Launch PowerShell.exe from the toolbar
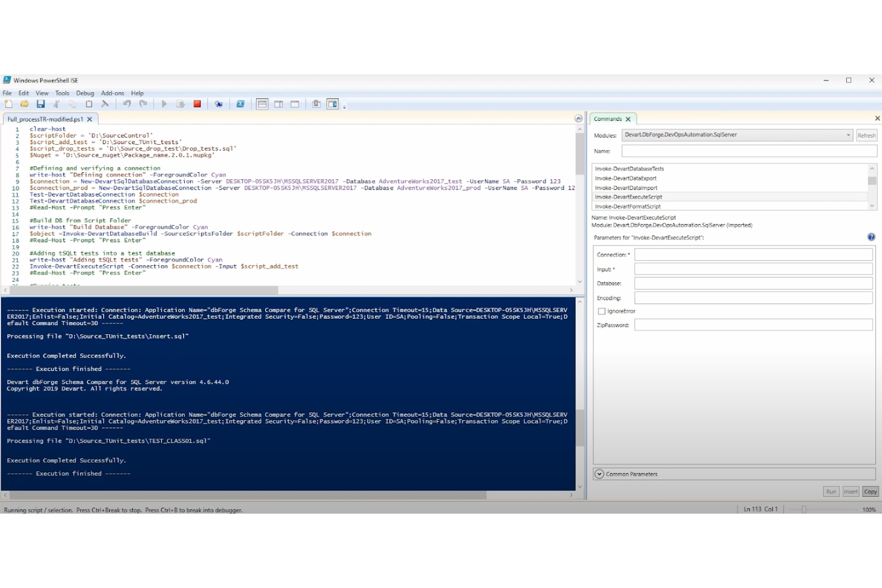This screenshot has width=882, height=588. (x=240, y=104)
